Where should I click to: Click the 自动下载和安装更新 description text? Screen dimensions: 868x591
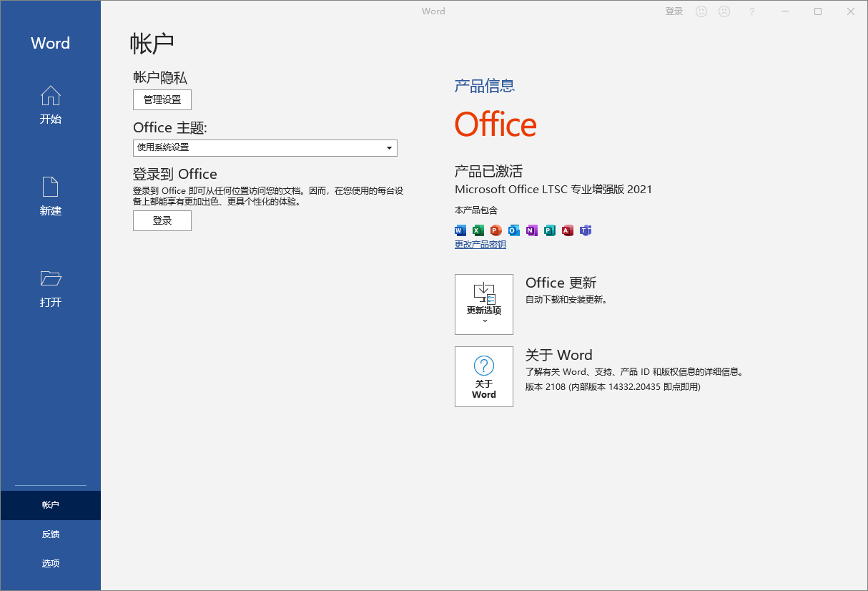pyautogui.click(x=567, y=300)
